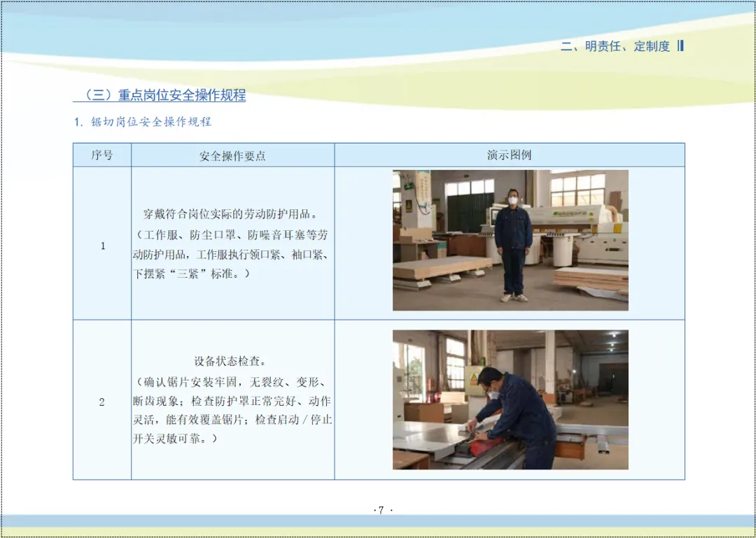Select photo of worker inspecting saw machine
This screenshot has width=756, height=538.
510,399
